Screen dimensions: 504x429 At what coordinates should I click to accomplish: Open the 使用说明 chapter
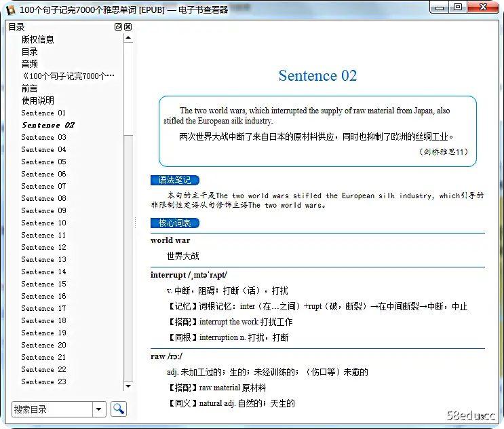click(x=37, y=100)
